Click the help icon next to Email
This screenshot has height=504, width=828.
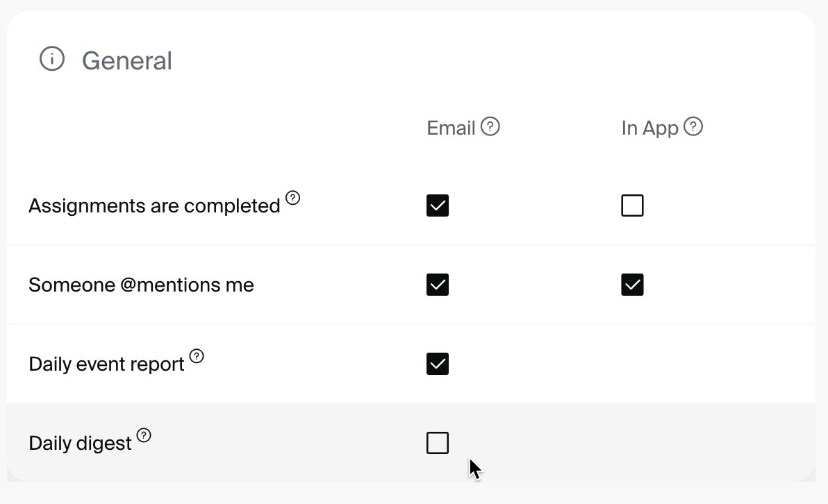[x=490, y=126]
